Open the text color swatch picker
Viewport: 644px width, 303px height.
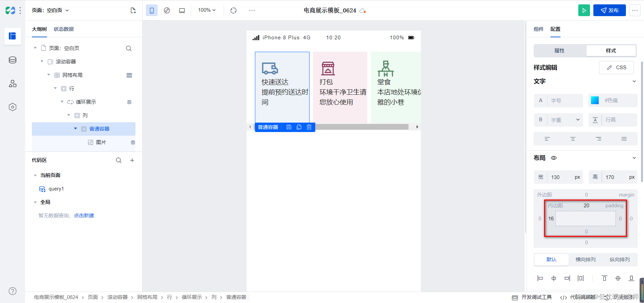point(595,100)
